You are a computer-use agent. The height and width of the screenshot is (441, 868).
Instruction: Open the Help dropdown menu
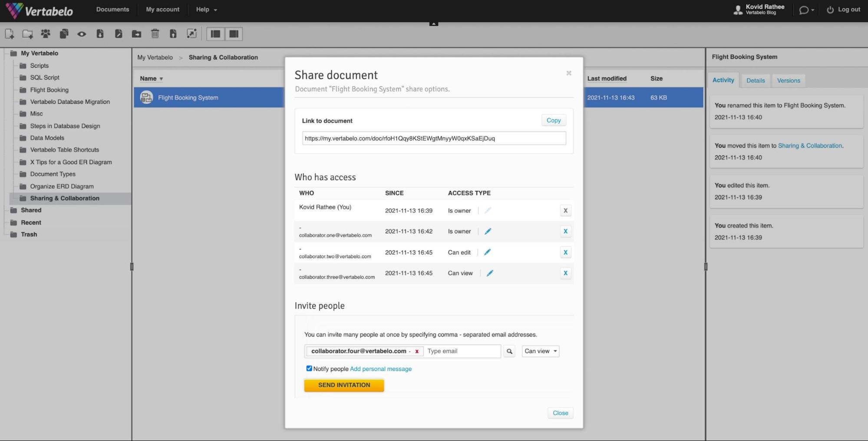tap(206, 10)
